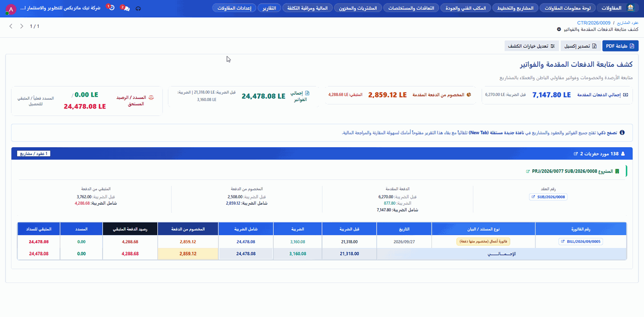The image size is (644, 317).
Task: Click the رصيد الدفعة المتبقي column header
Action: coord(130,229)
